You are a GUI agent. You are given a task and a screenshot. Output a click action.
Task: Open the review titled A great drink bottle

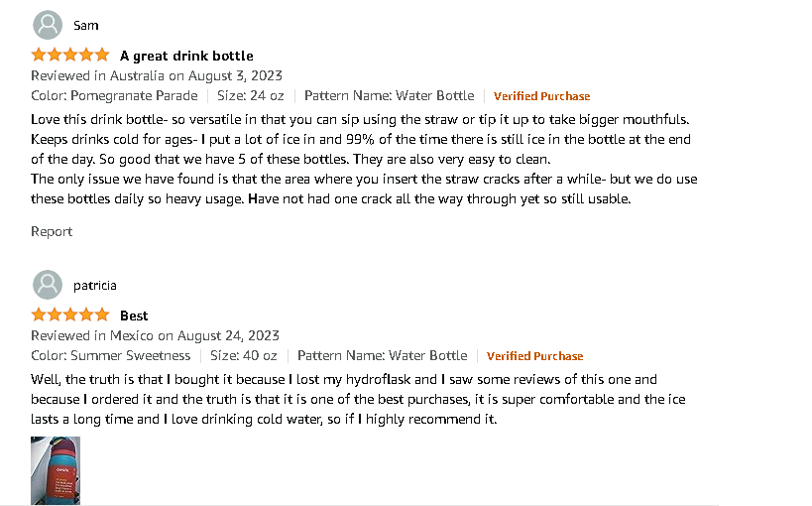coord(186,56)
